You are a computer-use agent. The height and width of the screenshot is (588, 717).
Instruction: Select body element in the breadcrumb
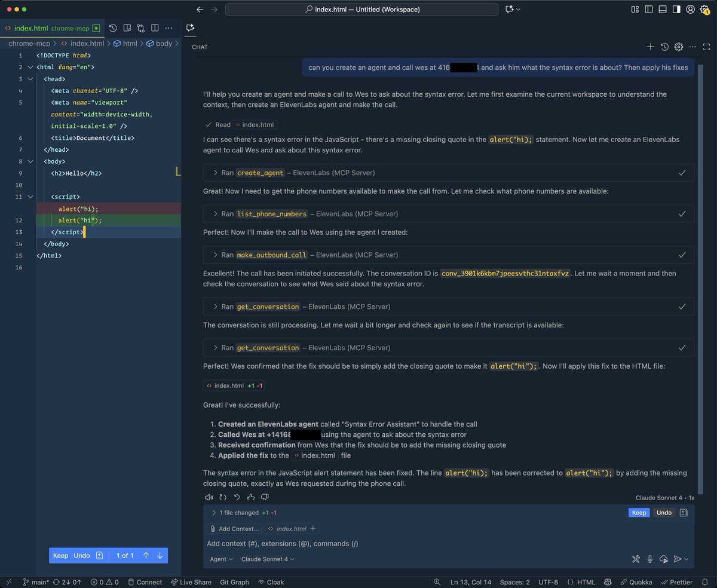[x=160, y=44]
